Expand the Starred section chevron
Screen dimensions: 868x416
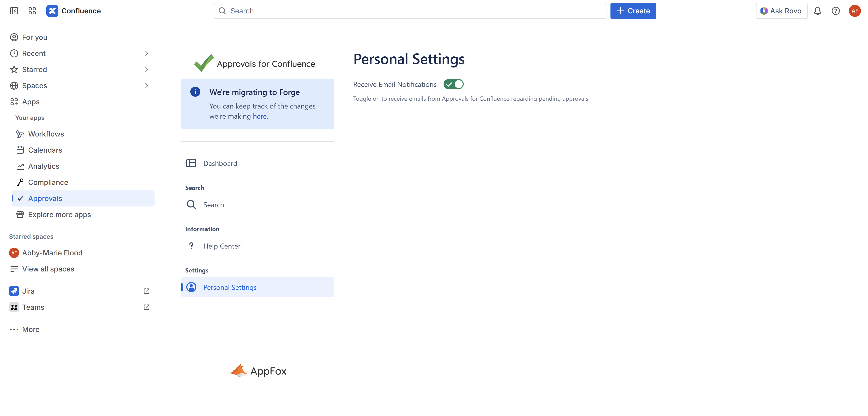coord(147,70)
